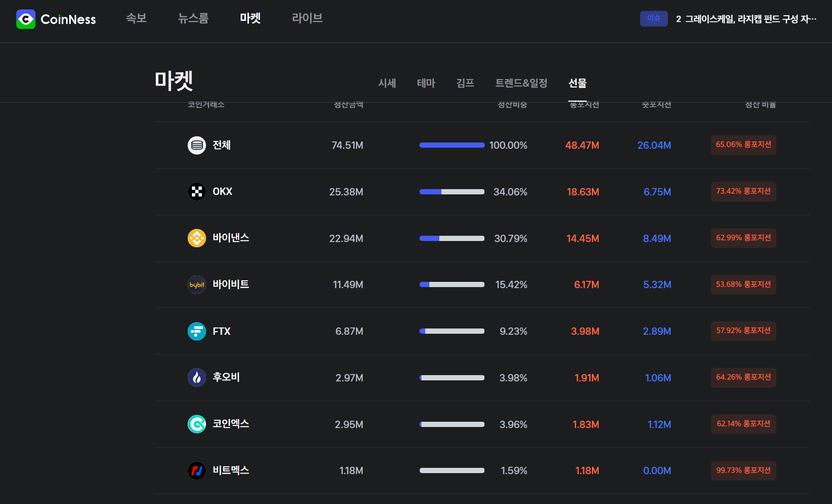Click the 전체 row label
The height and width of the screenshot is (504, 832).
pos(222,145)
